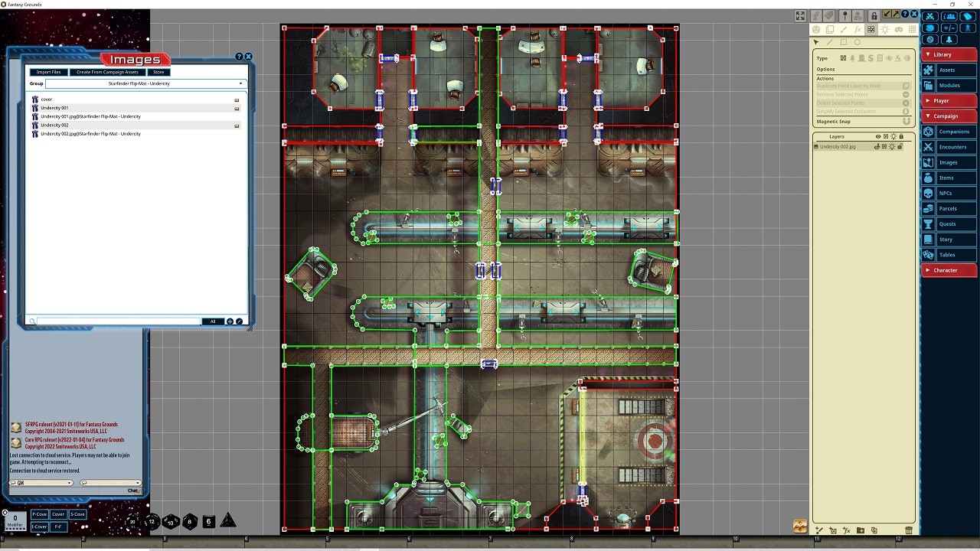This screenshot has width=980, height=551.
Task: Adjust the modifier slider dots under the Modifier box
Action: (x=14, y=528)
